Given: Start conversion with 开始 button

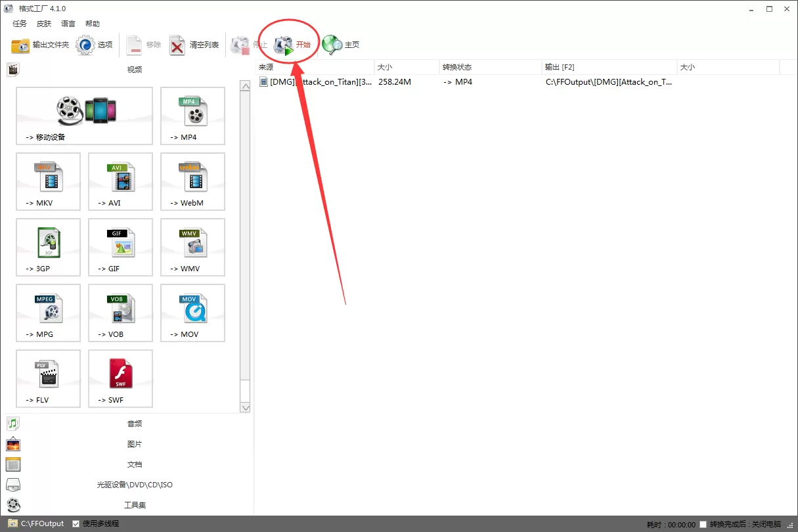Looking at the screenshot, I should [292, 45].
